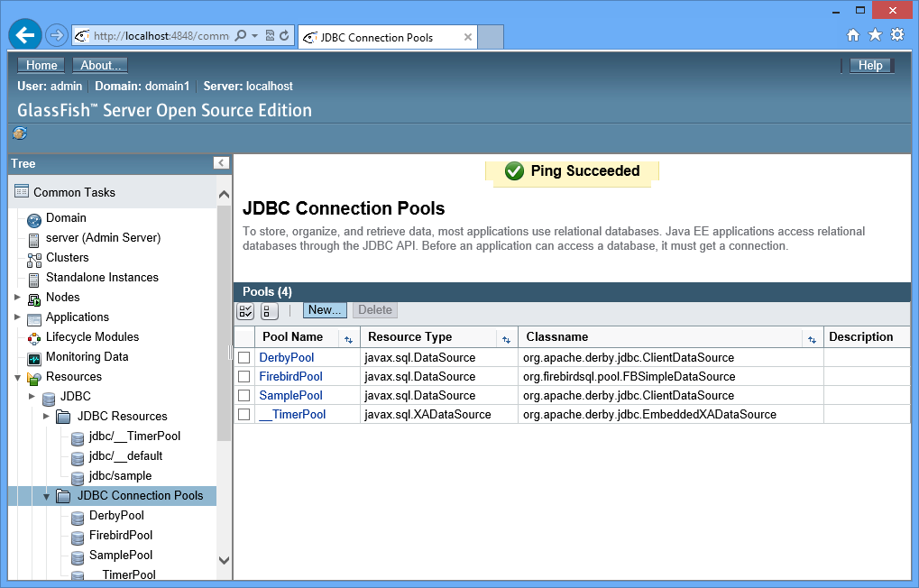Click the tree scrollbar up arrow
This screenshot has width=919, height=588.
click(224, 195)
